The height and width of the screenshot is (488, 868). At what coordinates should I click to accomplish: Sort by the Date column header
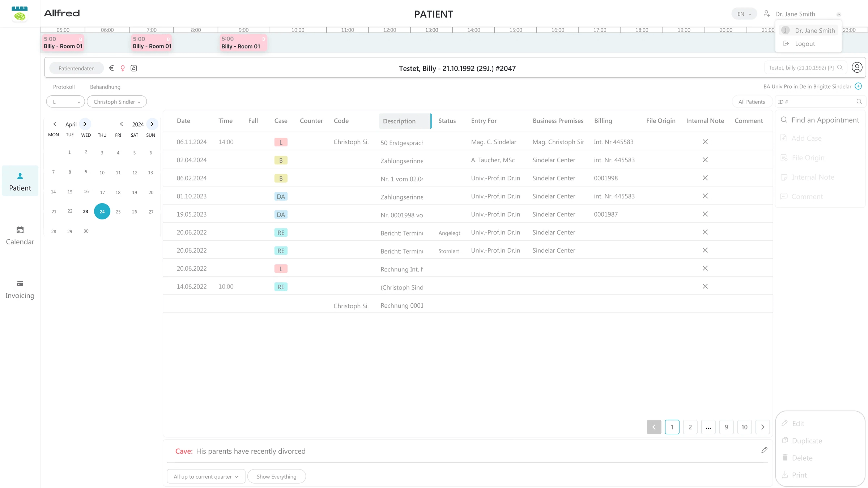(x=183, y=121)
